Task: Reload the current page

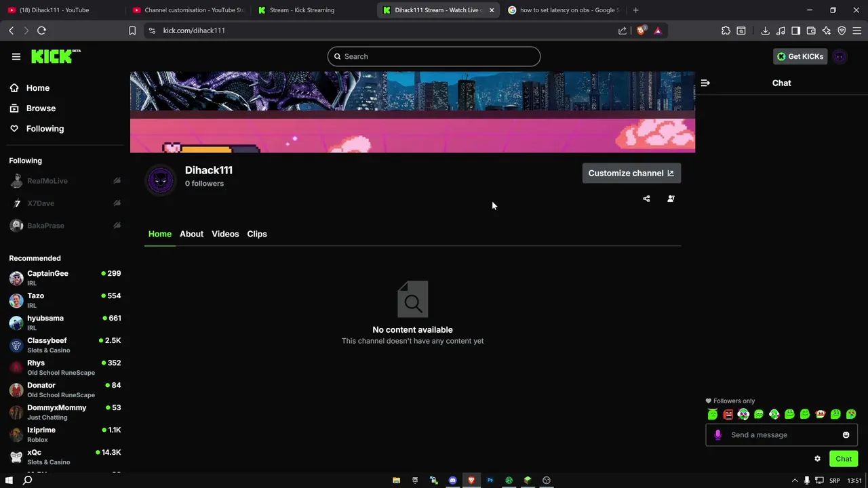Action: pyautogui.click(x=41, y=30)
